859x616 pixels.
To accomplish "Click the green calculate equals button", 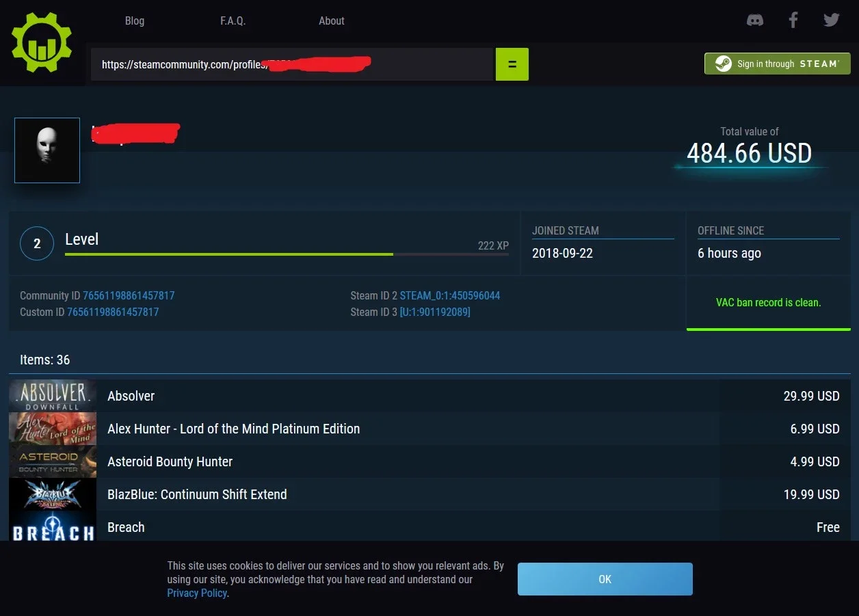I will (512, 64).
